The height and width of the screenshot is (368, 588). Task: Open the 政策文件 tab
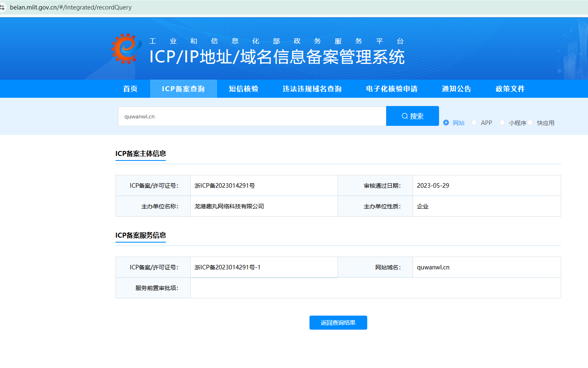(510, 89)
